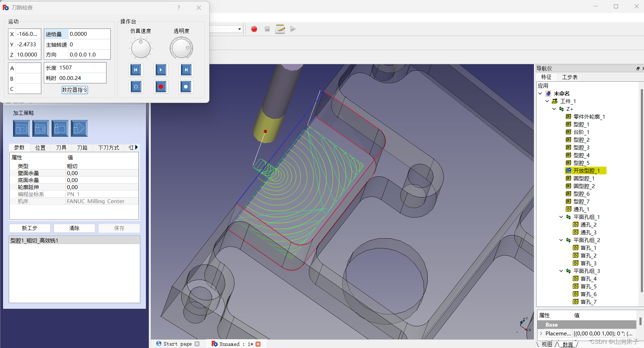Image resolution: width=644 pixels, height=348 pixels.
Task: Collapse the 平面孔组_3 node
Action: pos(561,271)
